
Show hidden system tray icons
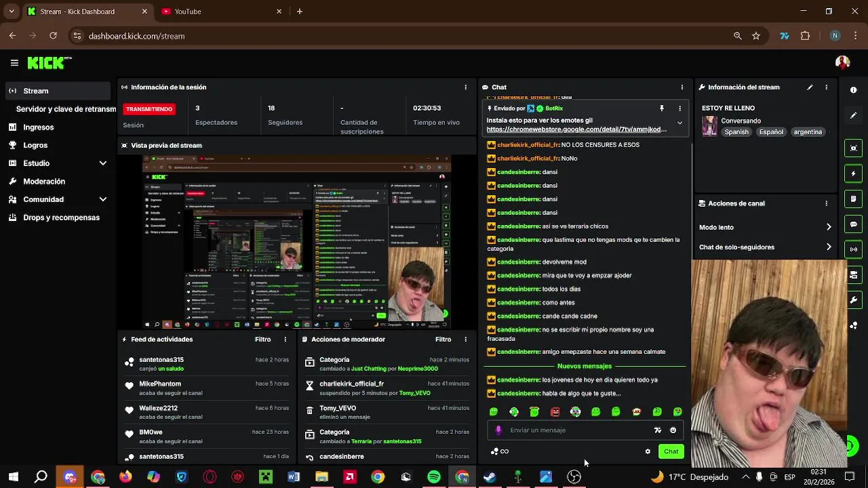[x=745, y=477]
